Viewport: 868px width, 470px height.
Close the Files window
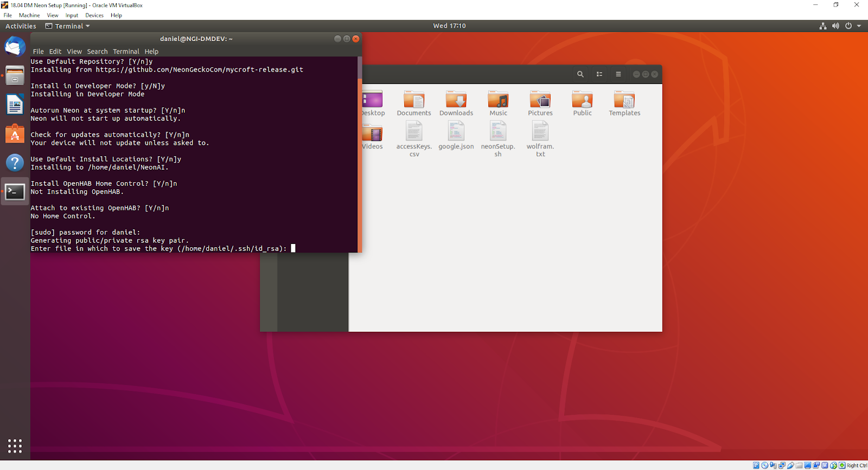click(655, 74)
